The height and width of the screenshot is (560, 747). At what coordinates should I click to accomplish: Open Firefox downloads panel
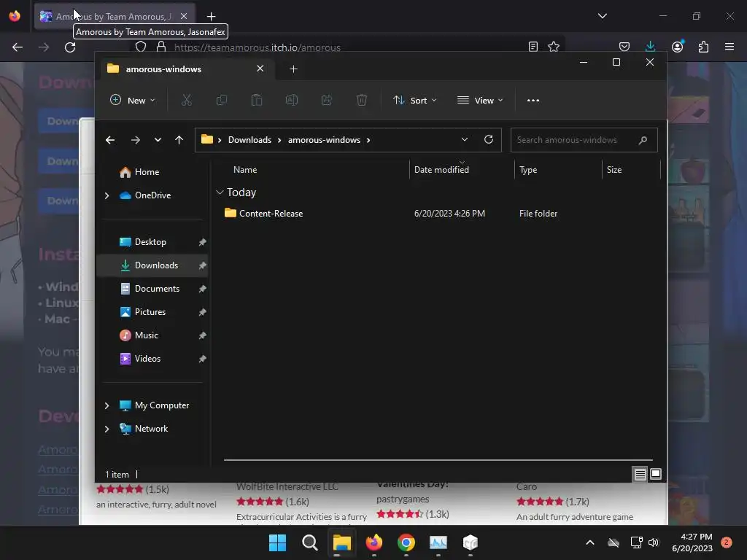pos(650,47)
